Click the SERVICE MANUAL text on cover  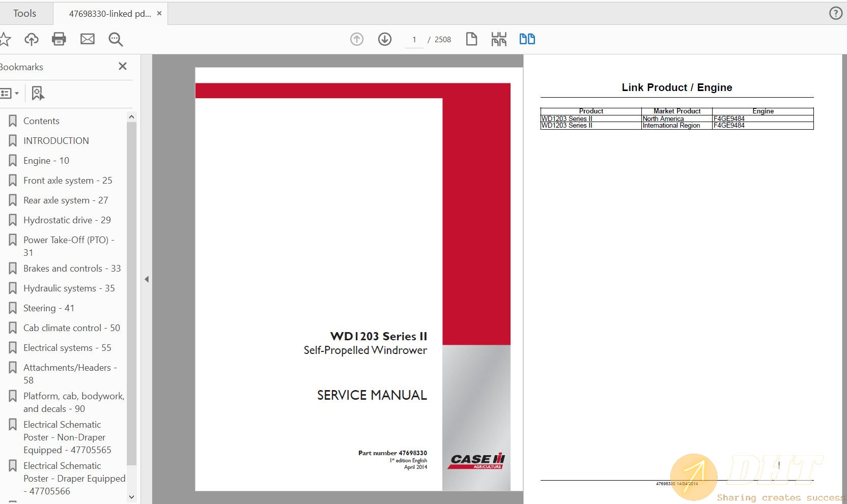pos(372,395)
